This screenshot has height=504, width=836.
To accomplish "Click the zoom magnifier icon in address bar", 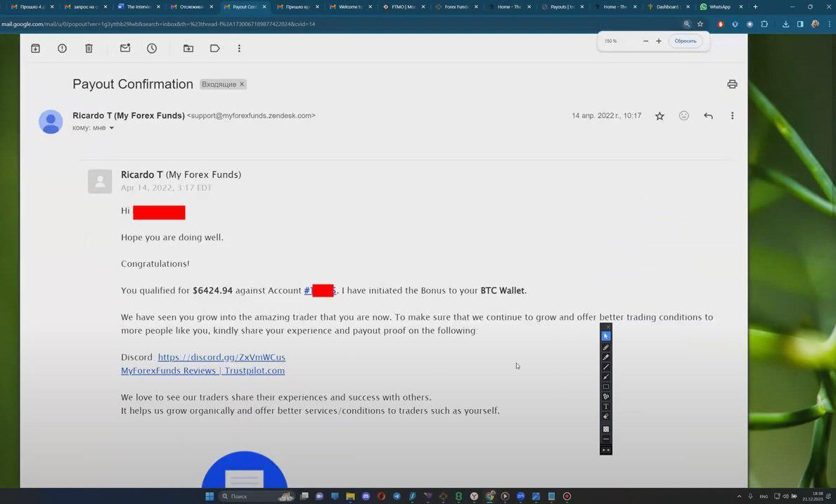I will click(x=687, y=24).
